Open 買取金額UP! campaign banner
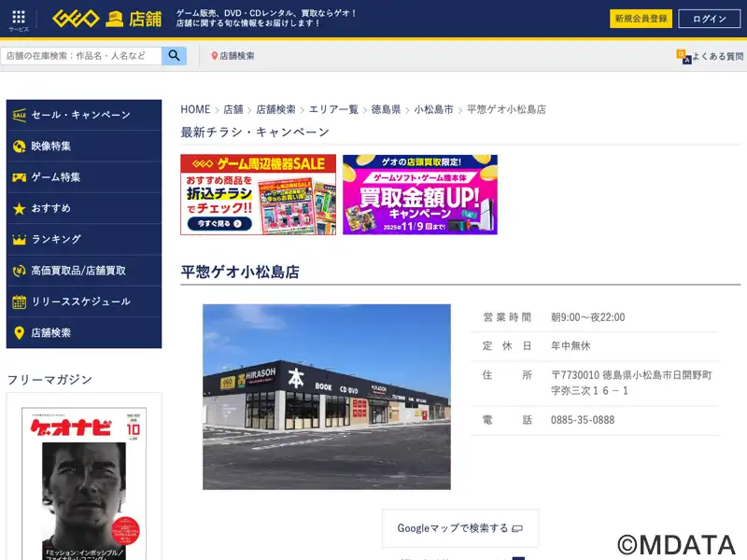 pos(420,194)
